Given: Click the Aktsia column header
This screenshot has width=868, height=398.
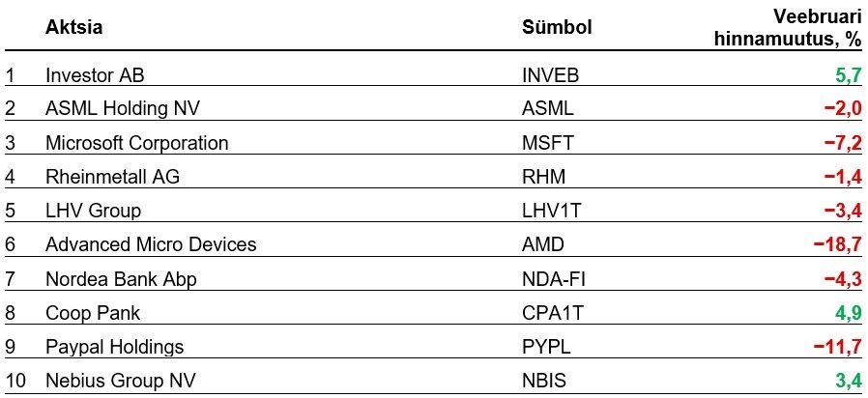Looking at the screenshot, I should coord(73,27).
